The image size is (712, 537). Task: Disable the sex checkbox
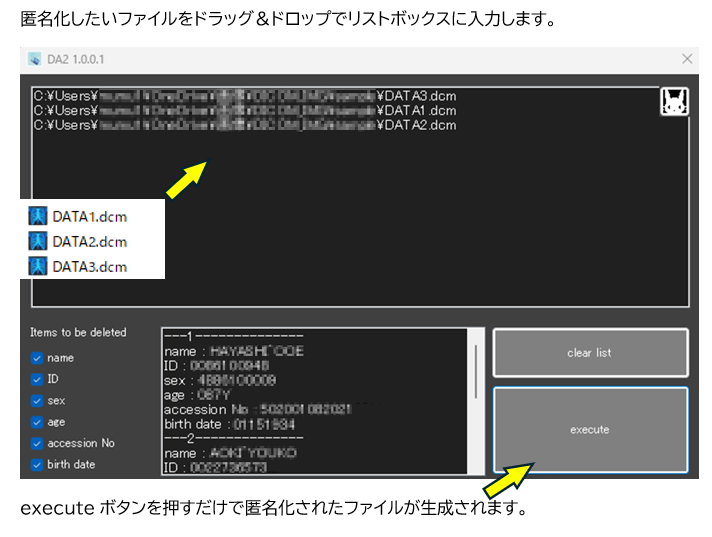pyautogui.click(x=37, y=401)
